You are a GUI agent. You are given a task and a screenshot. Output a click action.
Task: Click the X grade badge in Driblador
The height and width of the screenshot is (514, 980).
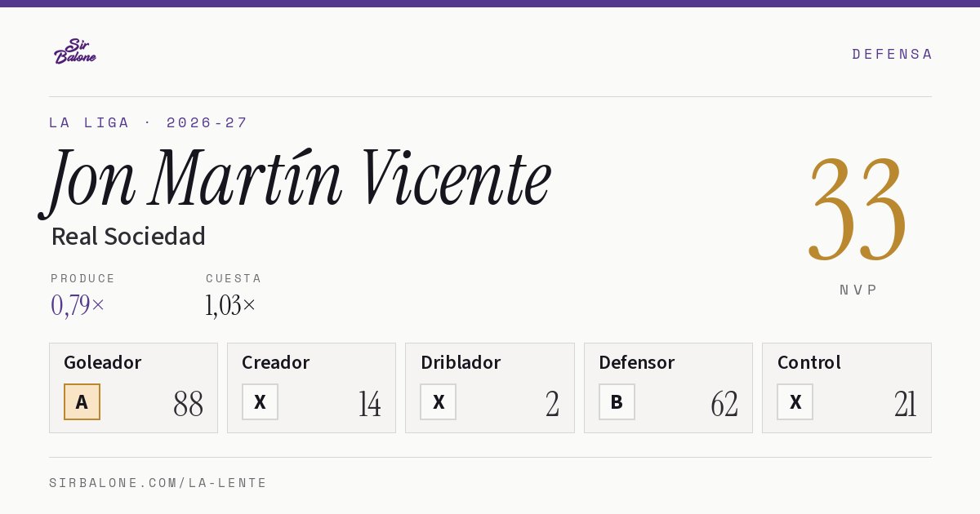pos(439,402)
